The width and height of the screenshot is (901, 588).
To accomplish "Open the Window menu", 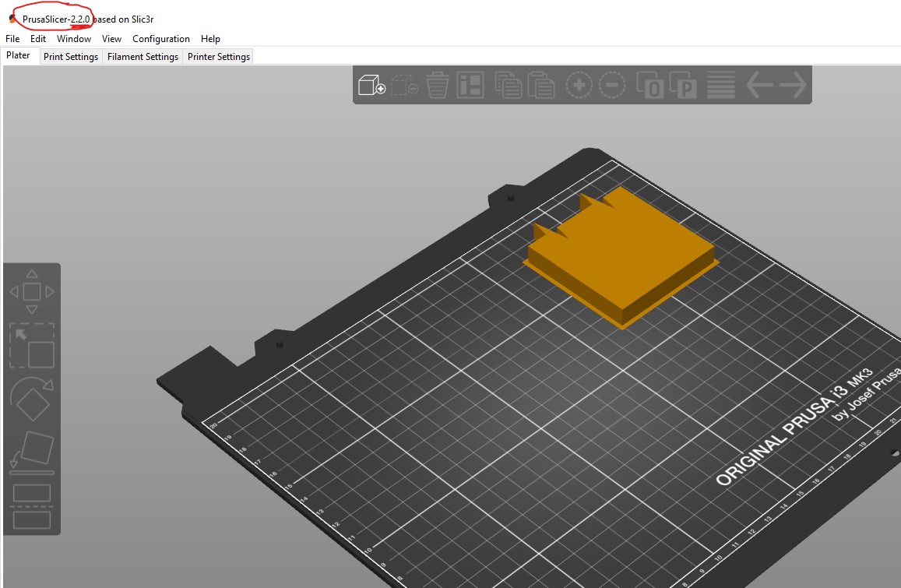I will tap(73, 38).
